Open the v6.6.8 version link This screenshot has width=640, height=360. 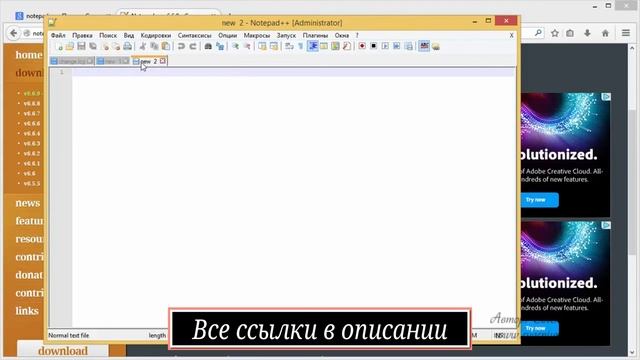32,103
